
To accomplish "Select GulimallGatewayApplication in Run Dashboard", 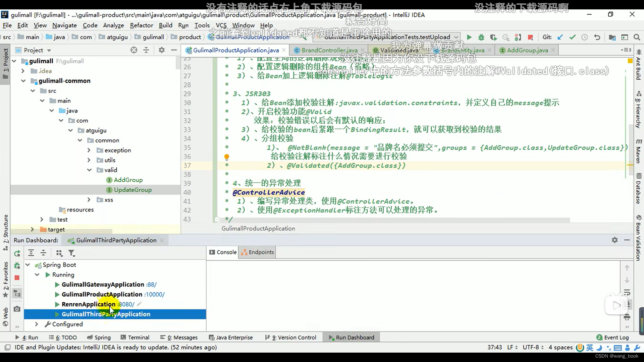I will pos(103,285).
